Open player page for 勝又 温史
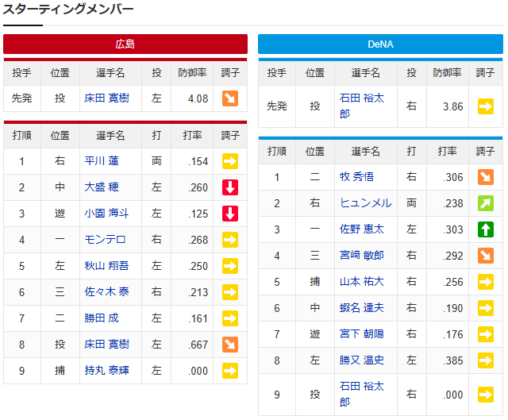The image size is (508, 420). (362, 360)
